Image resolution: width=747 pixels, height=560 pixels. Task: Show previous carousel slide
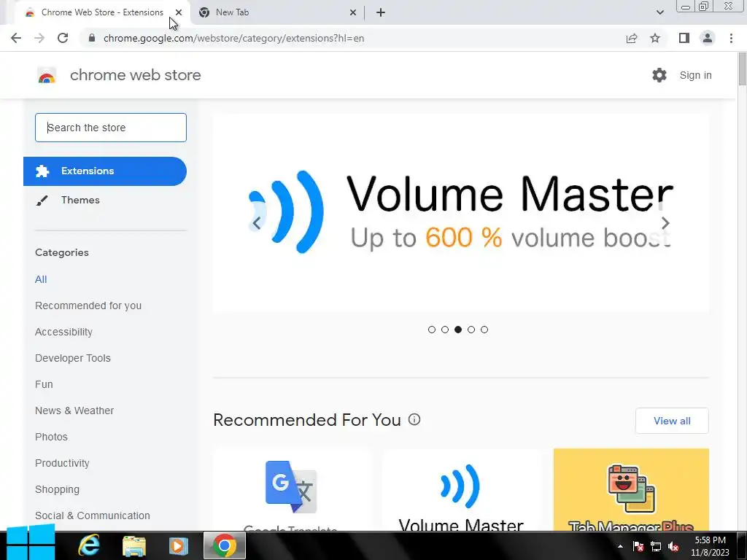[x=256, y=223]
